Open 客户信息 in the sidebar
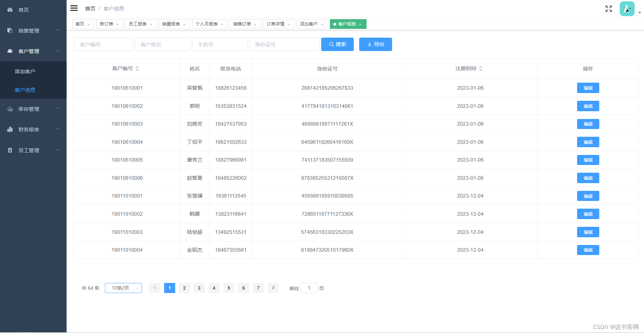Viewport: 644px width, 333px height. (x=33, y=90)
